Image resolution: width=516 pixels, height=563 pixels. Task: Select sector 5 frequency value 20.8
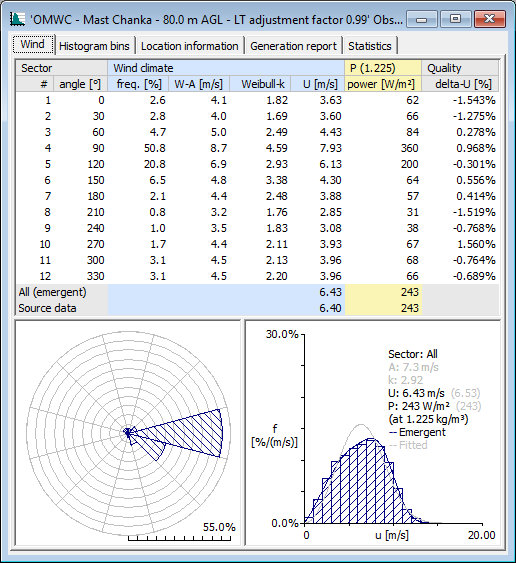coord(155,164)
